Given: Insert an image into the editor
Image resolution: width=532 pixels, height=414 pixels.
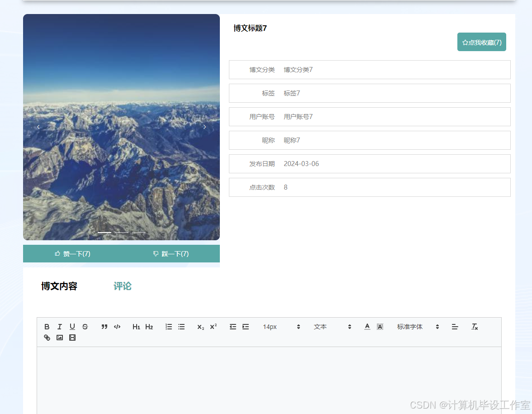Looking at the screenshot, I should [60, 338].
